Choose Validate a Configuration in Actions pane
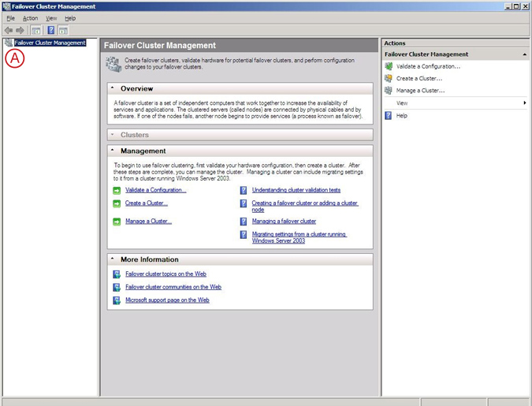This screenshot has width=532, height=406. [428, 66]
